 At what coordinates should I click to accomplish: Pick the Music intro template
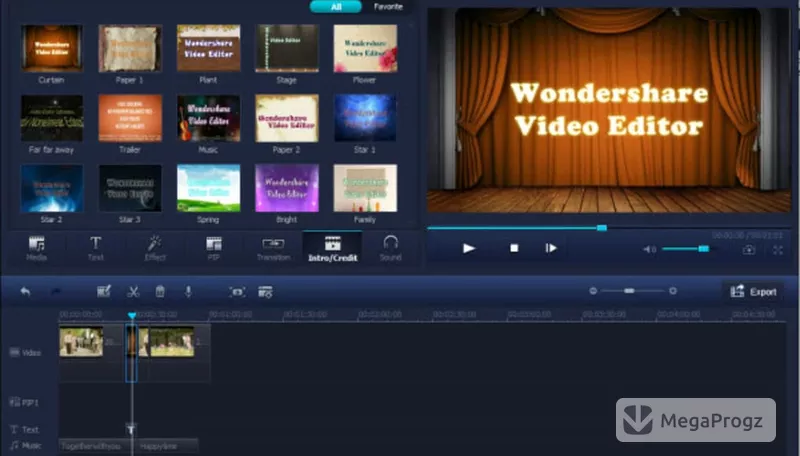208,118
